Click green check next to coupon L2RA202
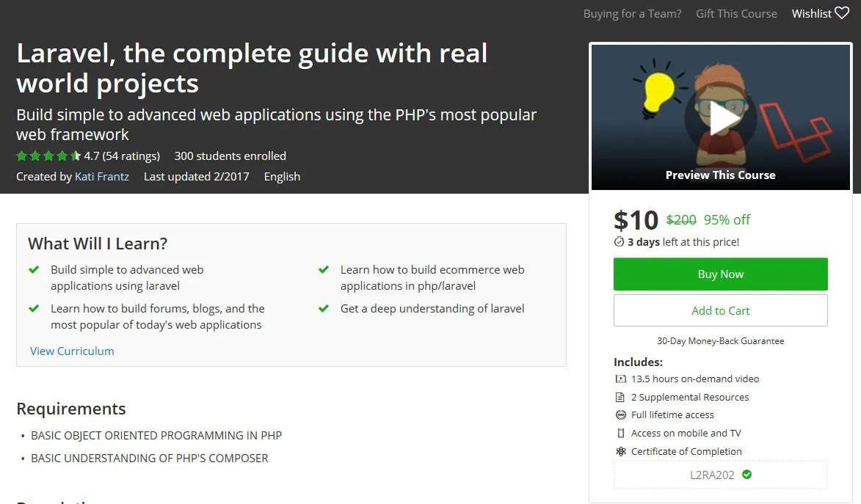Screen dimensions: 861x504 [x=746, y=475]
